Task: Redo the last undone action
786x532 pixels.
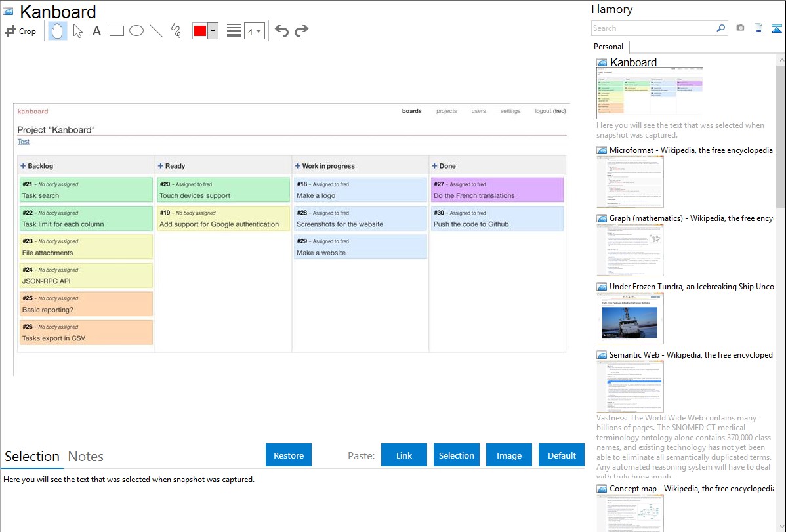Action: 301,31
